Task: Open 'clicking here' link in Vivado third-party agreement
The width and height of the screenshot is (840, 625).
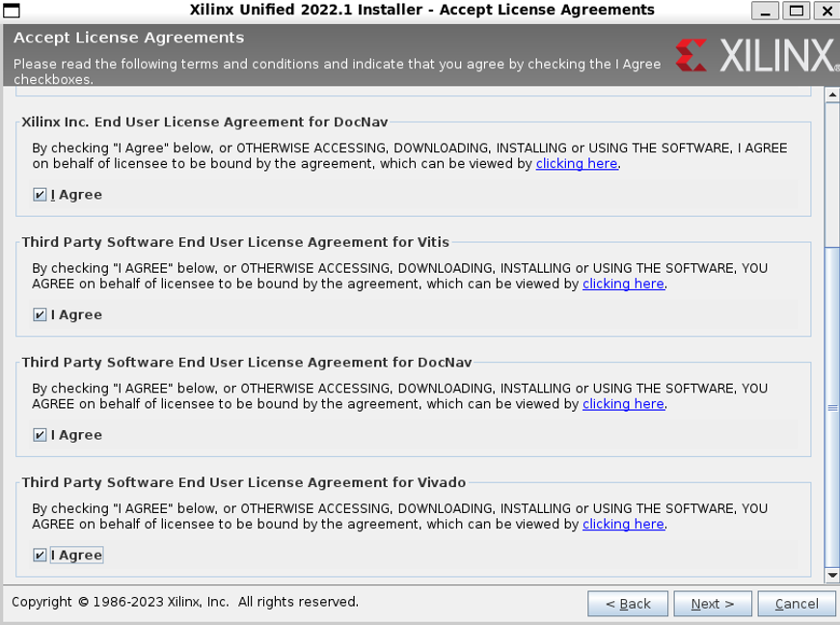Action: [x=623, y=524]
